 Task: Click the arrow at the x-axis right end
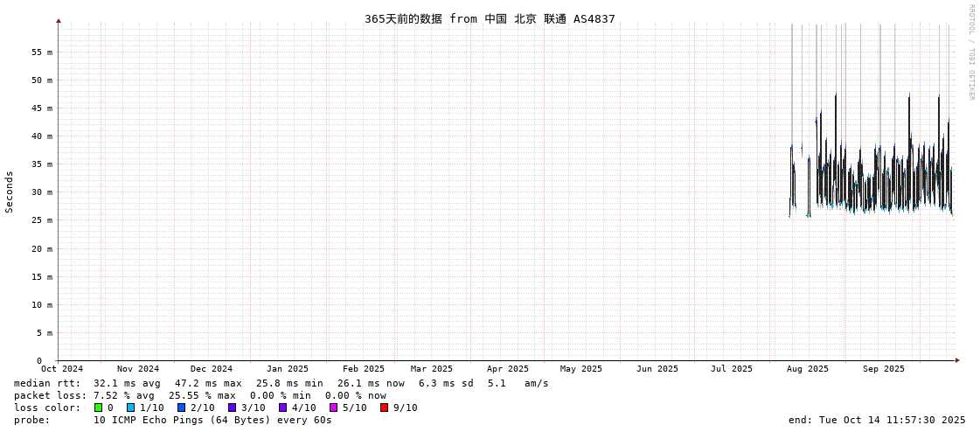pos(957,360)
